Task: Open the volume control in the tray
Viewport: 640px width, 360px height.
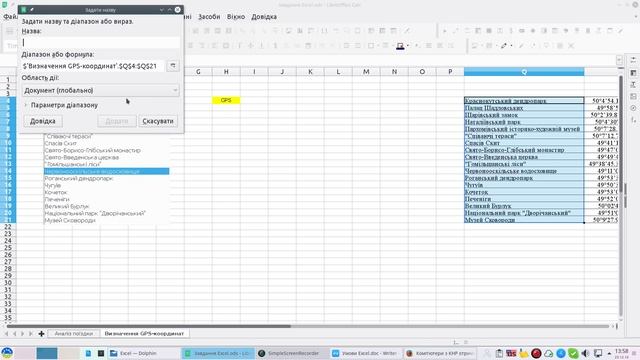Action: (x=585, y=353)
